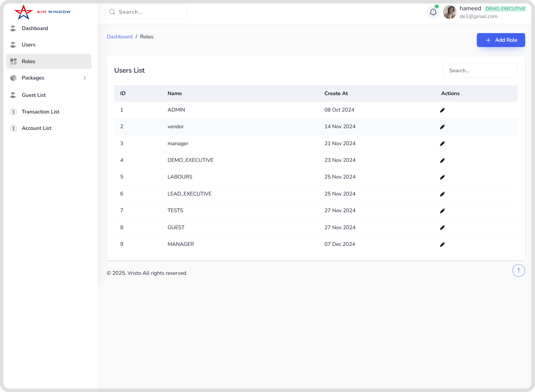Open the Dashboard breadcrumb link

(x=120, y=37)
